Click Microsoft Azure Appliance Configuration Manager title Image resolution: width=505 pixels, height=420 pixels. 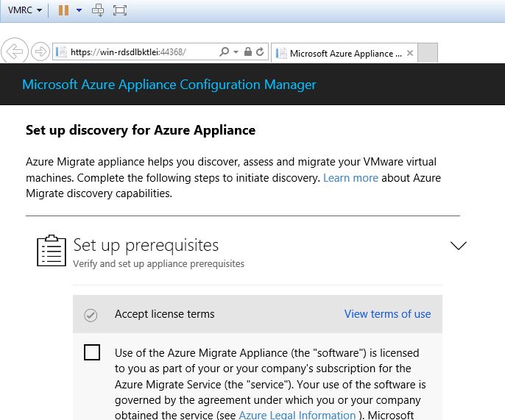click(169, 85)
